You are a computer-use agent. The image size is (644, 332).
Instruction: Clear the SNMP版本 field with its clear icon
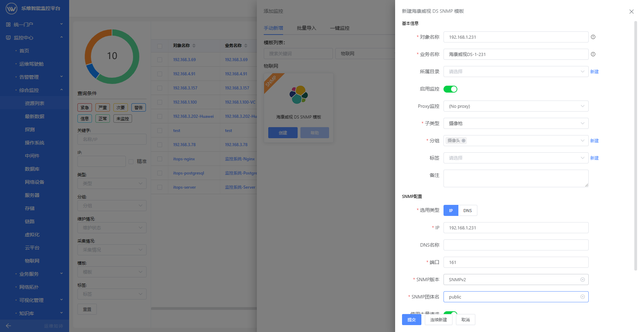click(582, 279)
